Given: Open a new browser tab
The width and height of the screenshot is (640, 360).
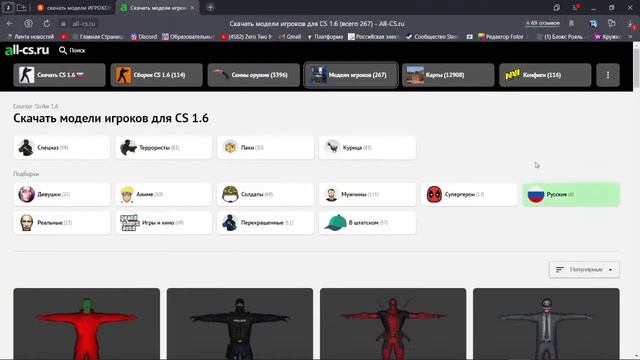Looking at the screenshot, I should point(210,7).
